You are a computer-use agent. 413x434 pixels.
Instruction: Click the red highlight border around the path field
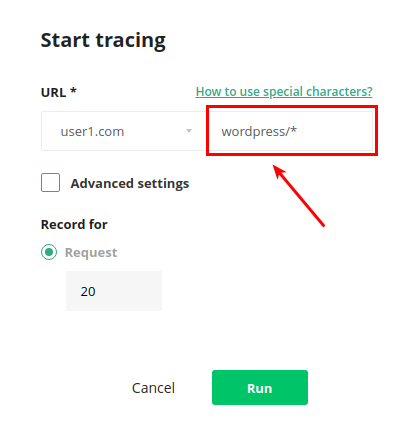point(292,107)
